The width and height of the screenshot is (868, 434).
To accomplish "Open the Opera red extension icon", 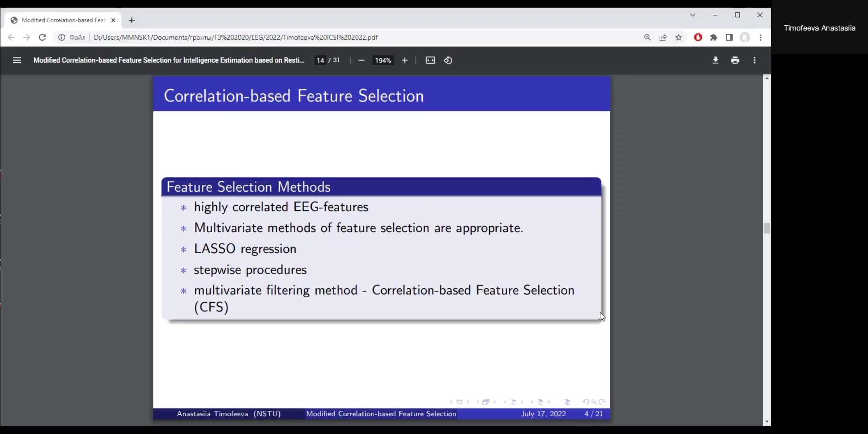I will pyautogui.click(x=698, y=37).
